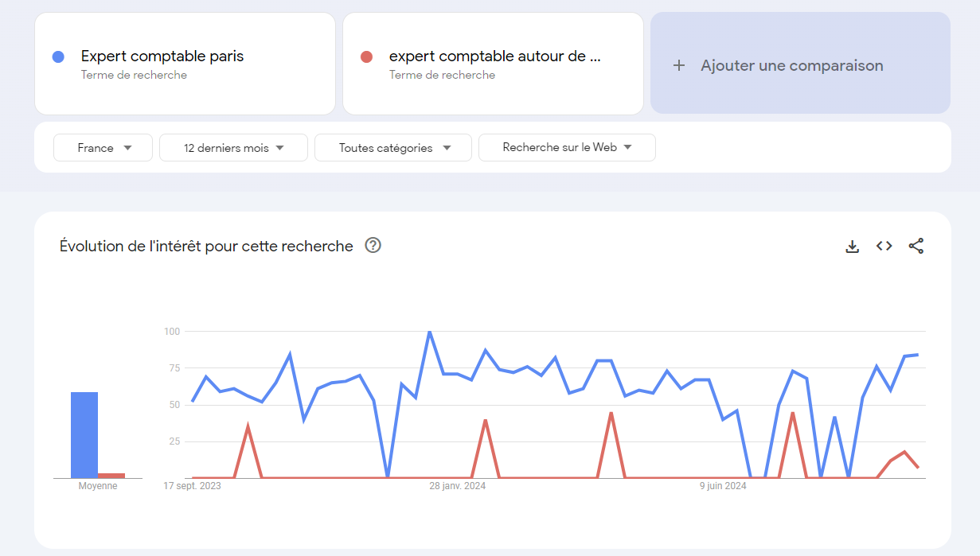Open the help question mark icon
Screen dimensions: 980x556
[373, 245]
